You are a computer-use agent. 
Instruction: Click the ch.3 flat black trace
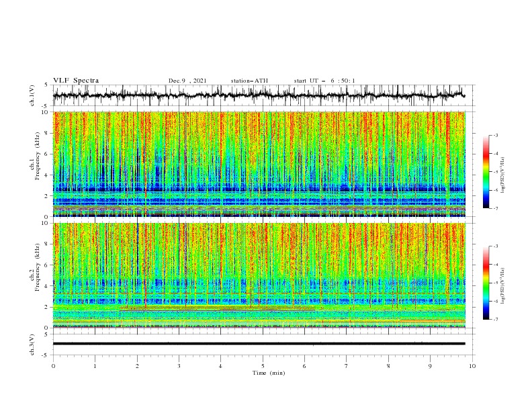coord(259,344)
